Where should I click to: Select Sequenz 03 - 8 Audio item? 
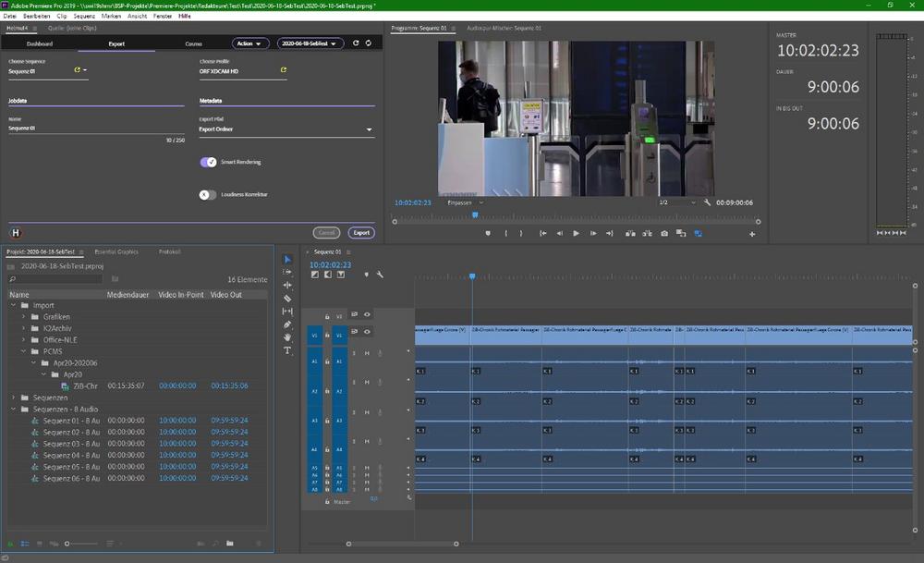(x=71, y=444)
